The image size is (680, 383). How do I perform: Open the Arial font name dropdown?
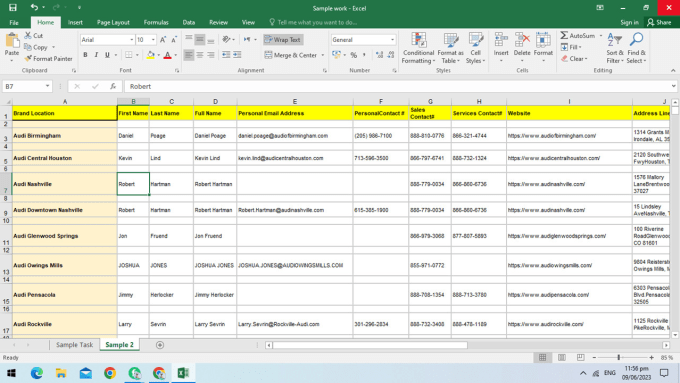[131, 39]
